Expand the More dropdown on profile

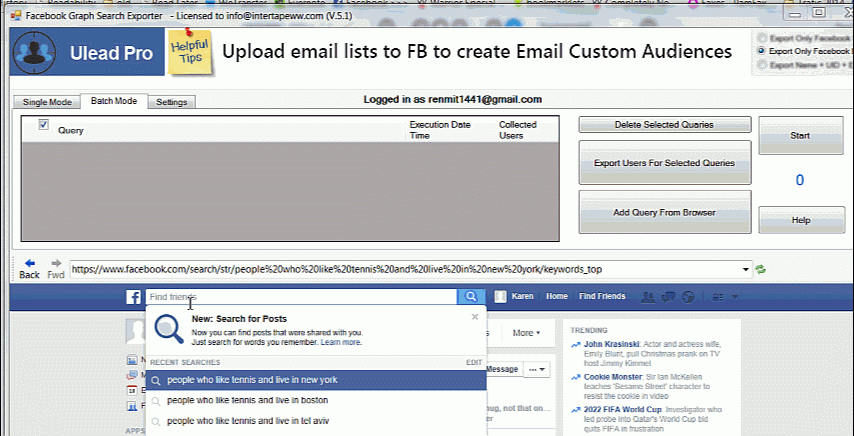click(527, 333)
